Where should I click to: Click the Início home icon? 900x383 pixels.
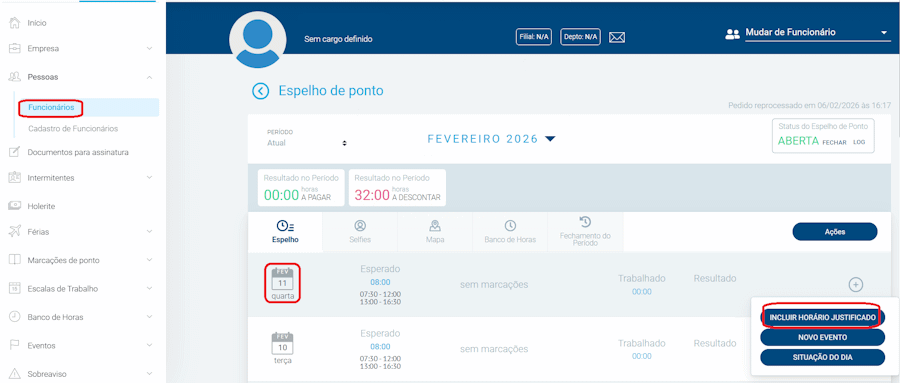click(15, 24)
